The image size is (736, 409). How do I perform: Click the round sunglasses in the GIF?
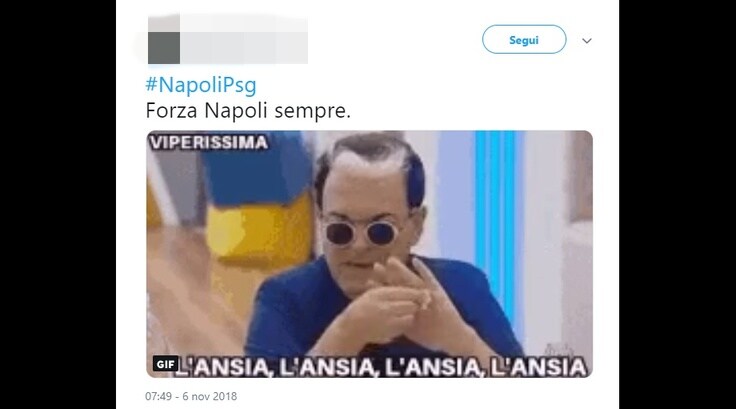(360, 233)
